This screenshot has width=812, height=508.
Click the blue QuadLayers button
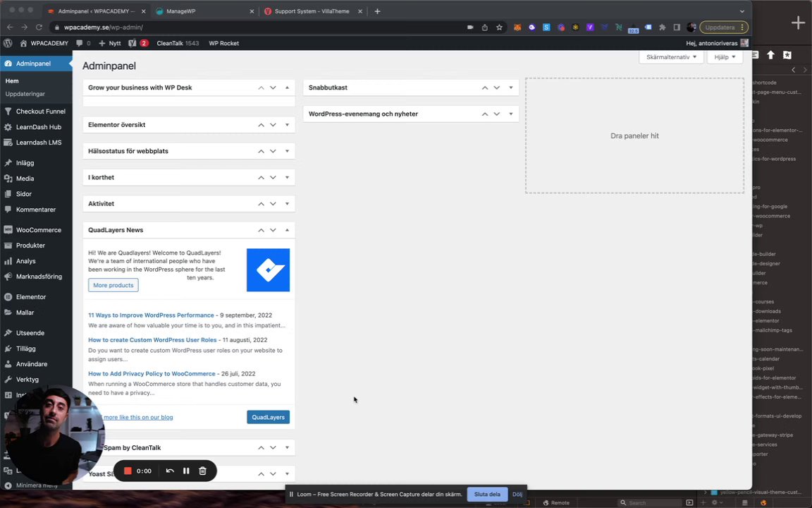269,417
